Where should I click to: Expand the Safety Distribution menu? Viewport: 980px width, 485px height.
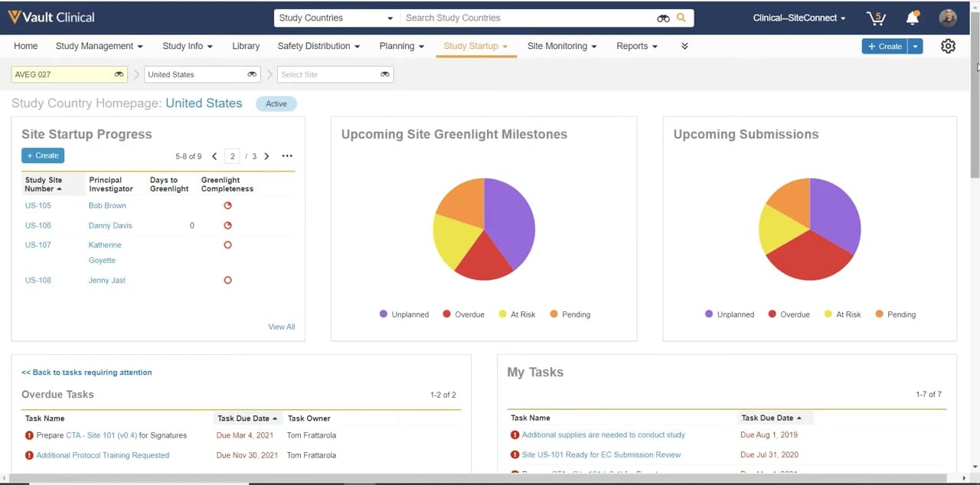click(318, 46)
